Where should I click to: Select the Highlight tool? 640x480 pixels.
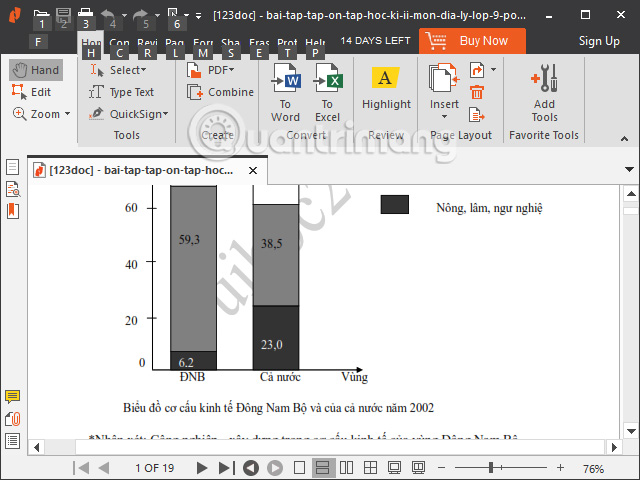tap(386, 89)
